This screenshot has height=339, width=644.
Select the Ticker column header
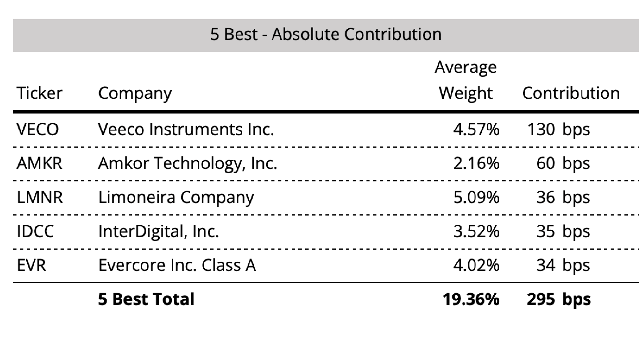(39, 93)
